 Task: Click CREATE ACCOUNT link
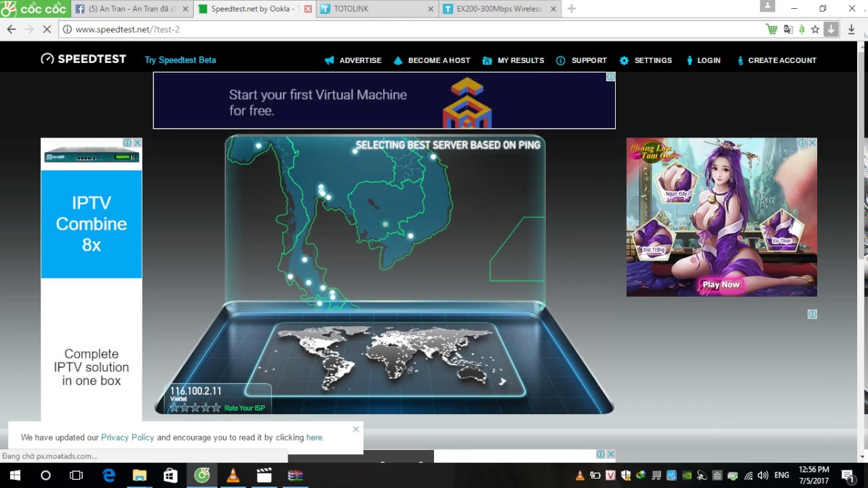click(x=776, y=60)
